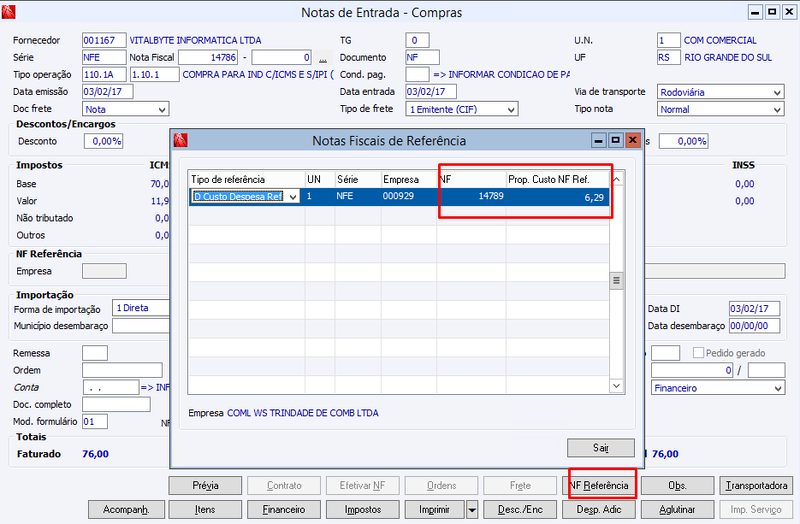This screenshot has width=800, height=524.
Task: Click the Forma de importação field 1 Direta
Action: pyautogui.click(x=141, y=308)
